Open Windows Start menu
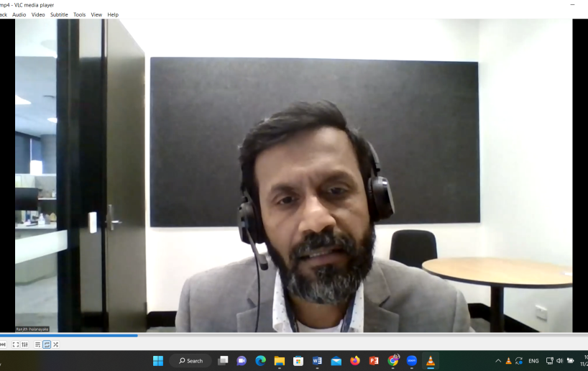588x371 pixels. coord(158,361)
